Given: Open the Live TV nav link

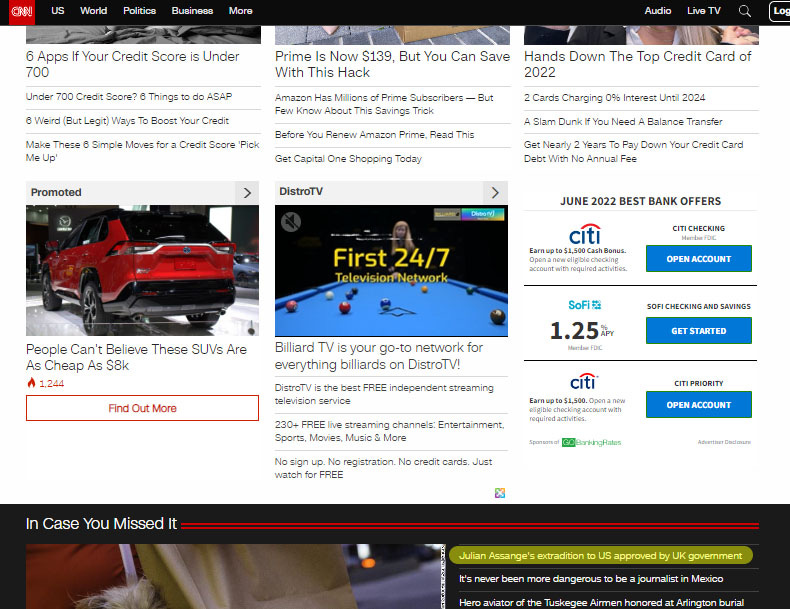Looking at the screenshot, I should (x=704, y=11).
